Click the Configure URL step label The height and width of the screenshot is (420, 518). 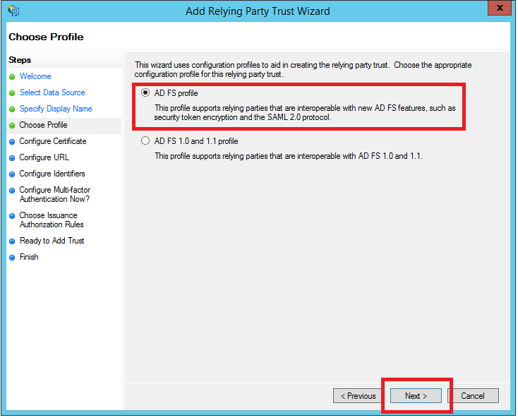tap(44, 157)
